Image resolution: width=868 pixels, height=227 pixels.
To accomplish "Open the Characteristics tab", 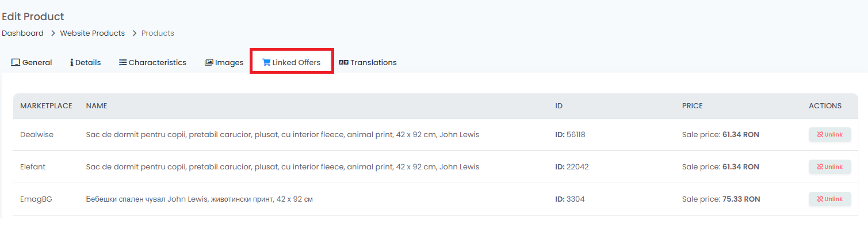I will pyautogui.click(x=152, y=62).
